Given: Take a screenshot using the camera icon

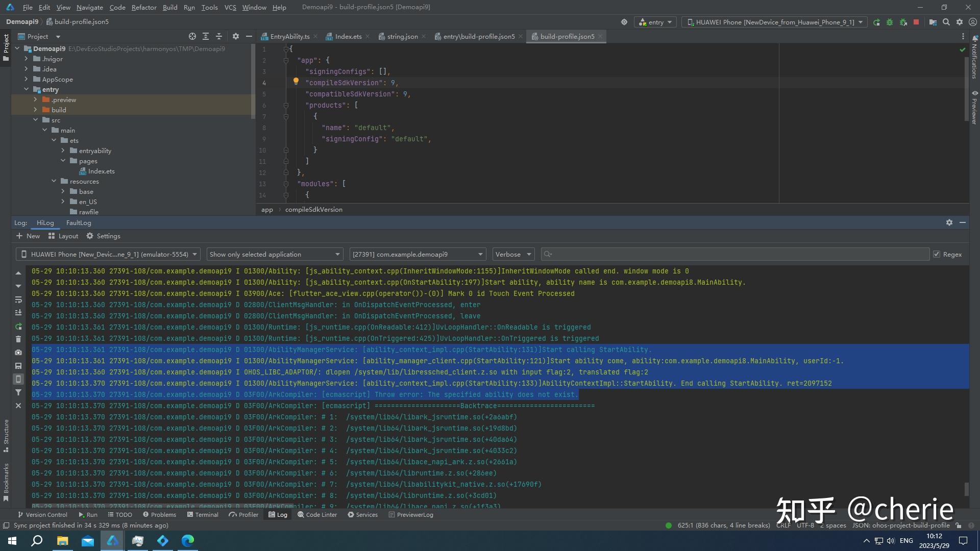Looking at the screenshot, I should click(18, 353).
